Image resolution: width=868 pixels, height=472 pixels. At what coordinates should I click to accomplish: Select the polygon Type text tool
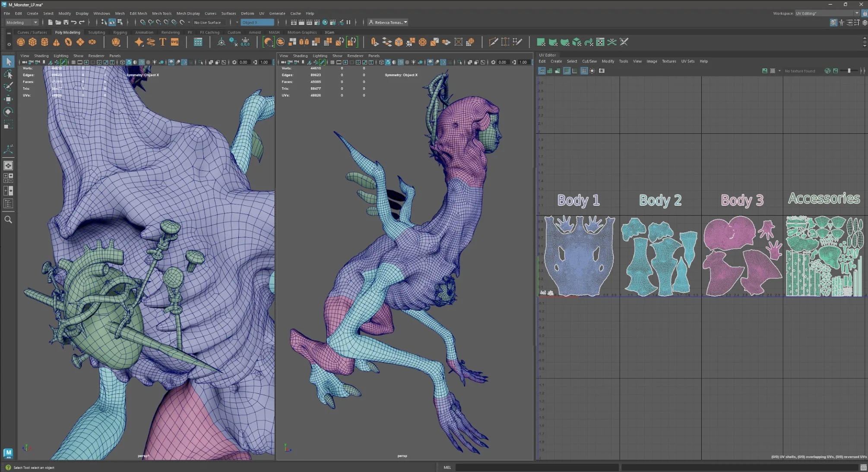pyautogui.click(x=163, y=42)
